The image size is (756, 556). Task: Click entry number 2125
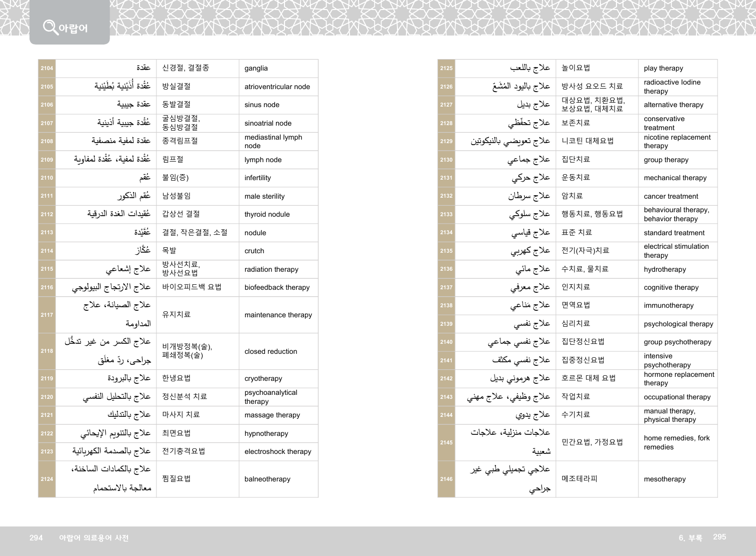446,69
